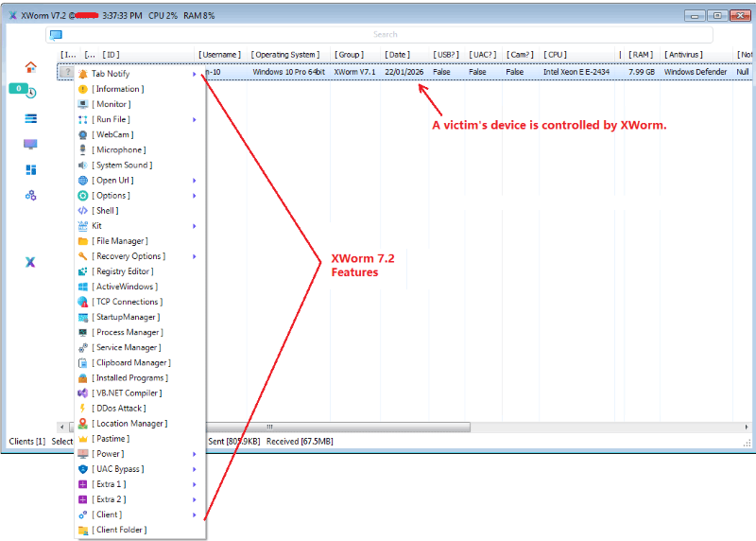Screen dimensions: 756x541
Task: Choose [ Client Folder ] from the menu
Action: coord(140,530)
